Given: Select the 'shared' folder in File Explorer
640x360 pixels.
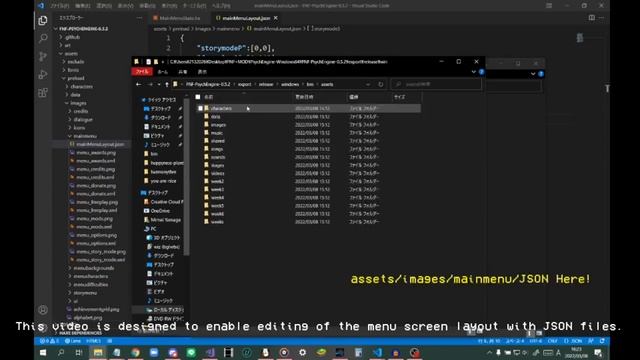Looking at the screenshot, I should [218, 141].
